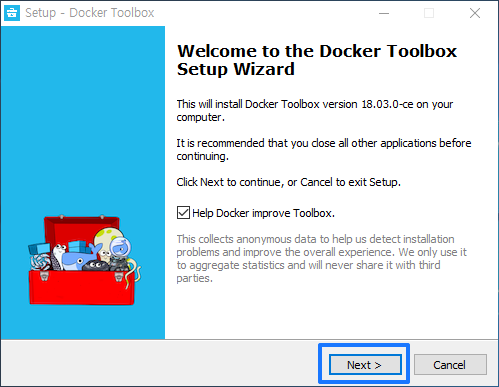Click the white seal character with big eyes
The width and height of the screenshot is (499, 387).
[58, 256]
